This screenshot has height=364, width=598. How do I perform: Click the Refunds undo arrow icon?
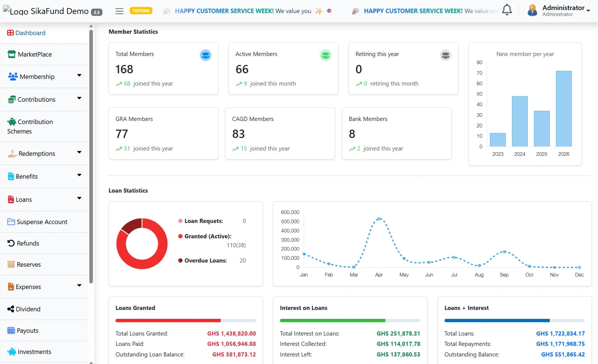point(11,243)
